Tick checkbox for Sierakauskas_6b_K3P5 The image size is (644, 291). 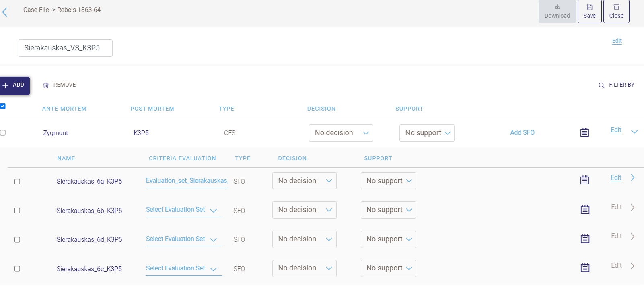point(17,211)
